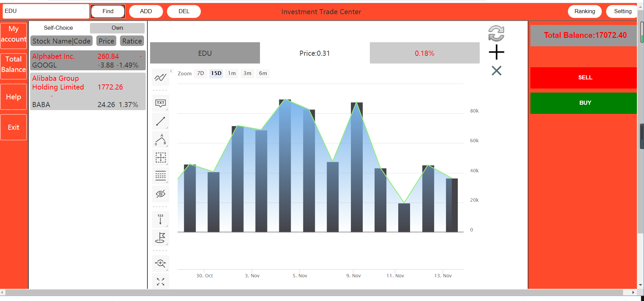
Task: Click the scrollbar down arrow
Action: pyautogui.click(x=641, y=285)
